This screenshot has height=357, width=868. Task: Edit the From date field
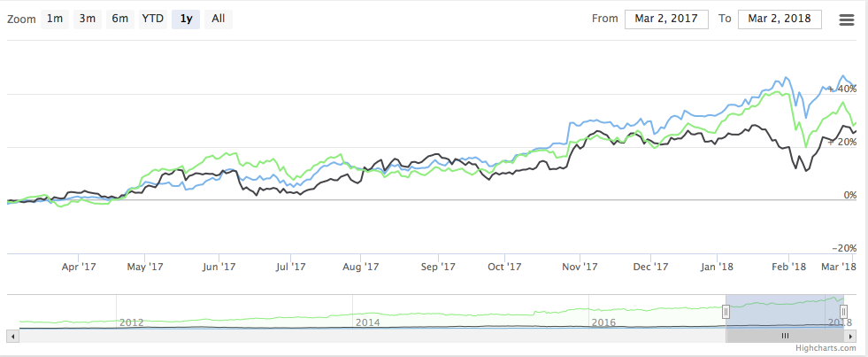point(666,19)
